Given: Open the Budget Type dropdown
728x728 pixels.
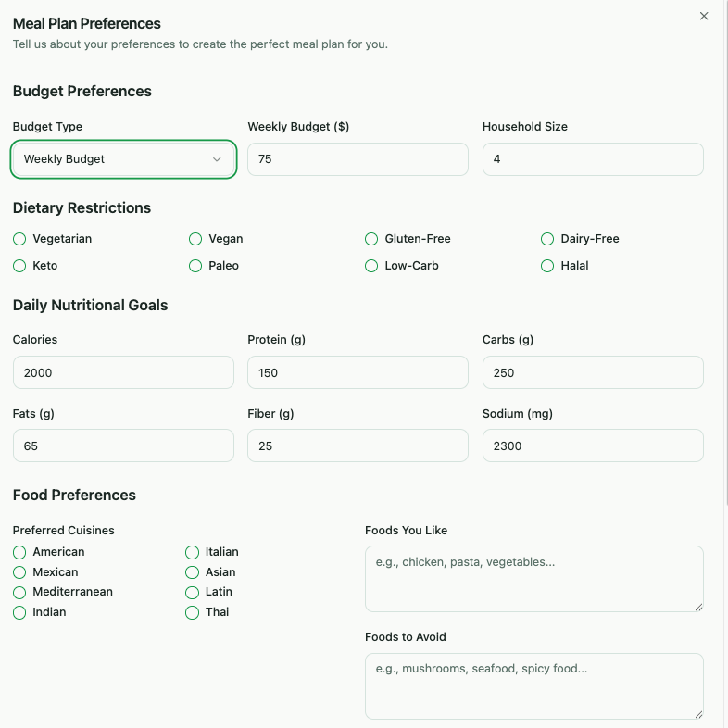Looking at the screenshot, I should tap(123, 159).
